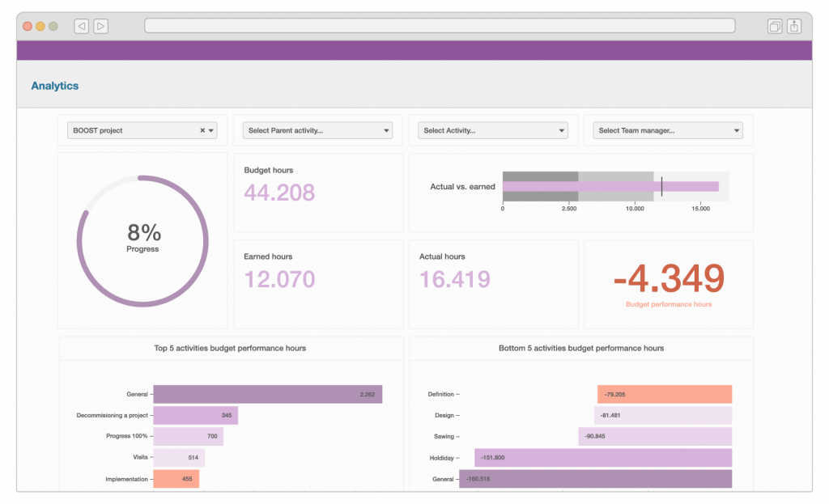Image resolution: width=829 pixels, height=504 pixels.
Task: Click the Bottom 5 activities chart title
Action: coord(584,348)
